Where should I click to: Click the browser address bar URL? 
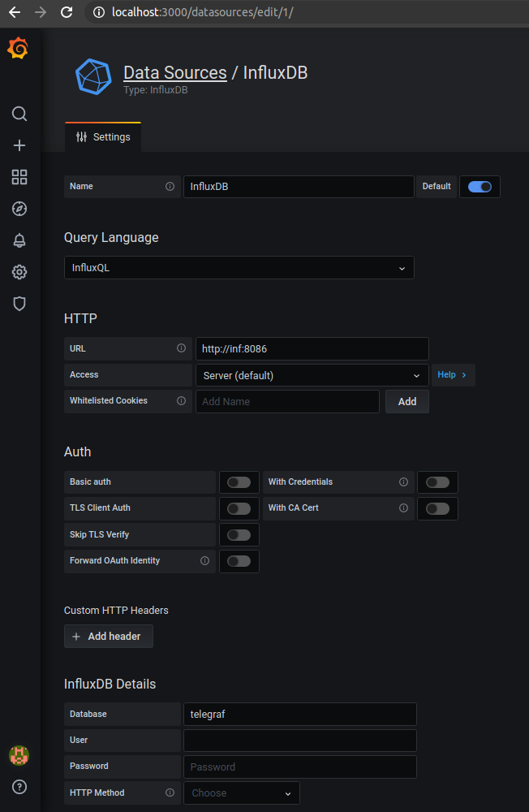click(202, 12)
